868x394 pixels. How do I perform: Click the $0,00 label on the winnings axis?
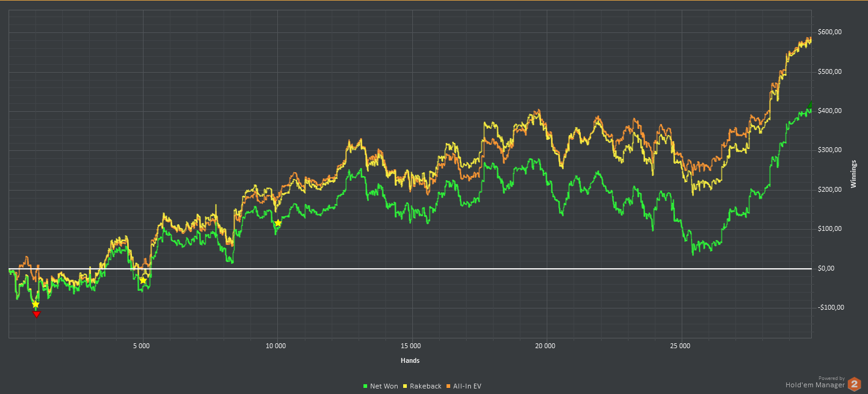coord(828,268)
